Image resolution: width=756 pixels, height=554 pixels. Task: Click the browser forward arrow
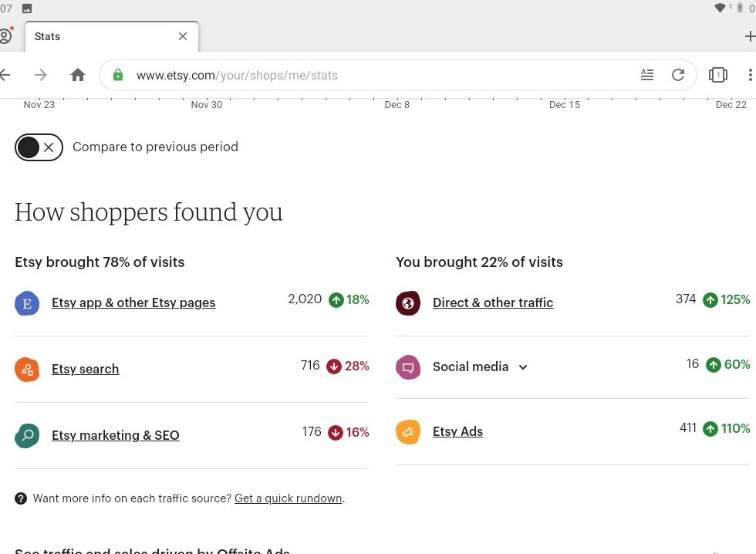point(41,75)
